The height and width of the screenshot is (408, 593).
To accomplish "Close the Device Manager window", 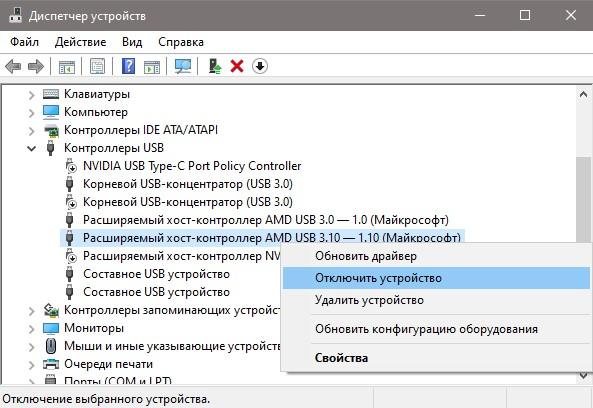I will point(571,16).
